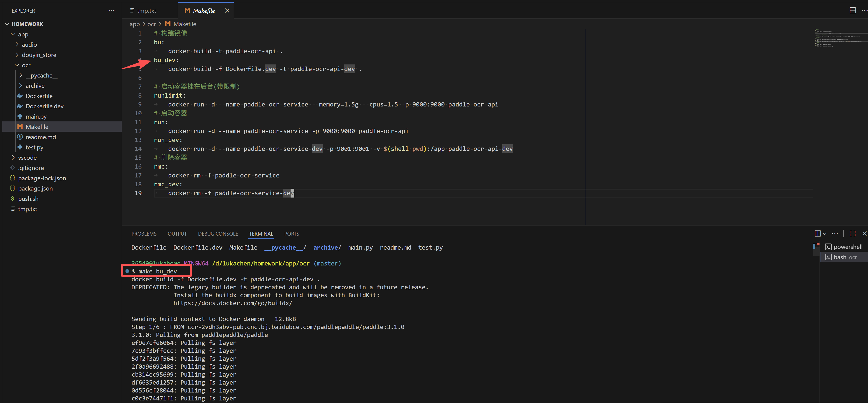Screen dimensions: 868x403
Task: Place cursor on the runlimit: target line
Action: point(170,95)
